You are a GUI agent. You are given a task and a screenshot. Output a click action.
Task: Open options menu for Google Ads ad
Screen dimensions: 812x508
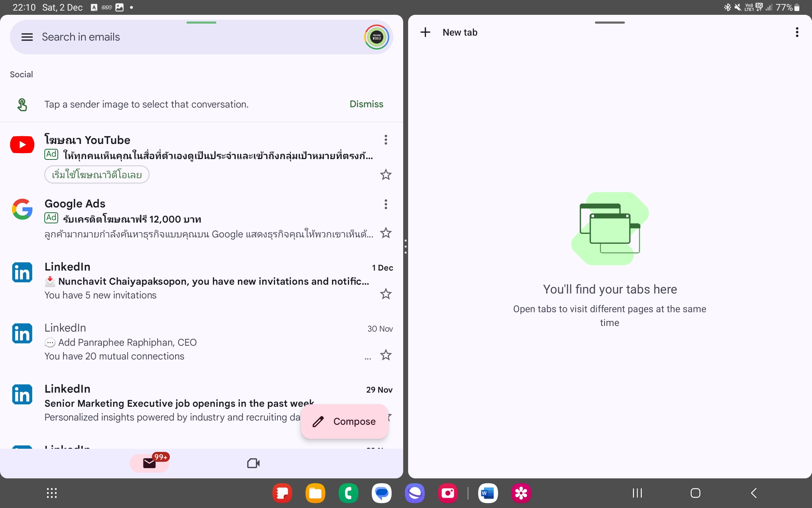pyautogui.click(x=386, y=204)
